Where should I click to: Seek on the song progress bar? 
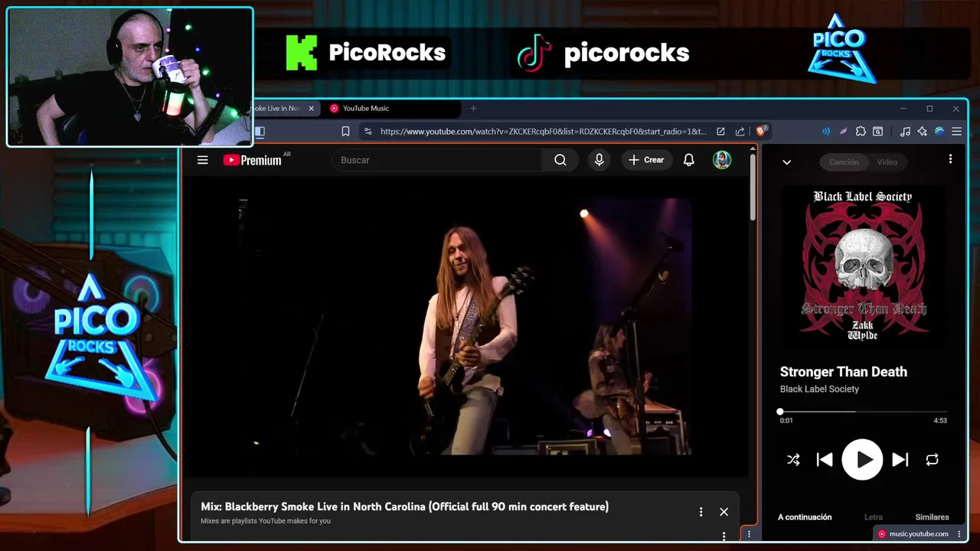tap(864, 412)
